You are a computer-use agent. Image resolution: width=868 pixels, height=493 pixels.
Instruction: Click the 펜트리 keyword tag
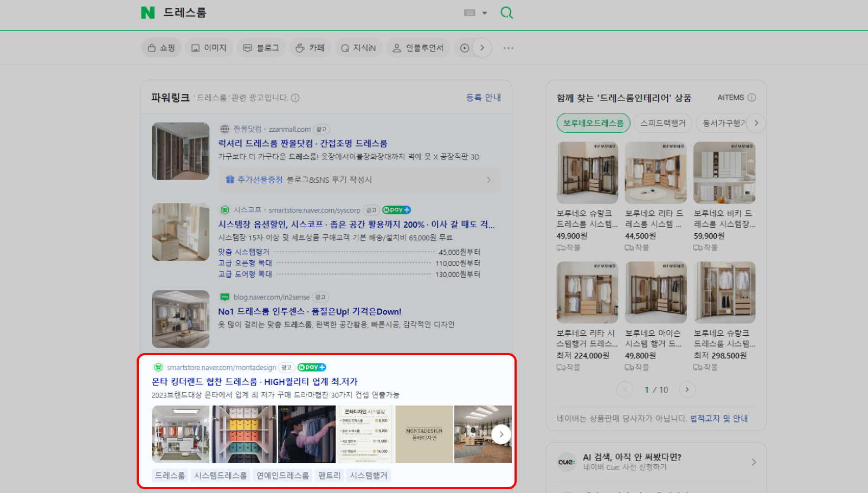tap(329, 476)
